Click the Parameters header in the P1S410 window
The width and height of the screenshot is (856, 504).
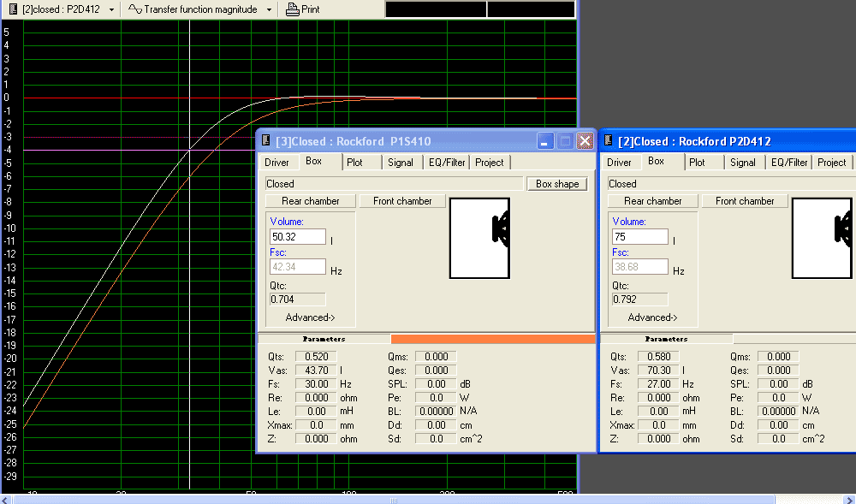click(x=324, y=339)
